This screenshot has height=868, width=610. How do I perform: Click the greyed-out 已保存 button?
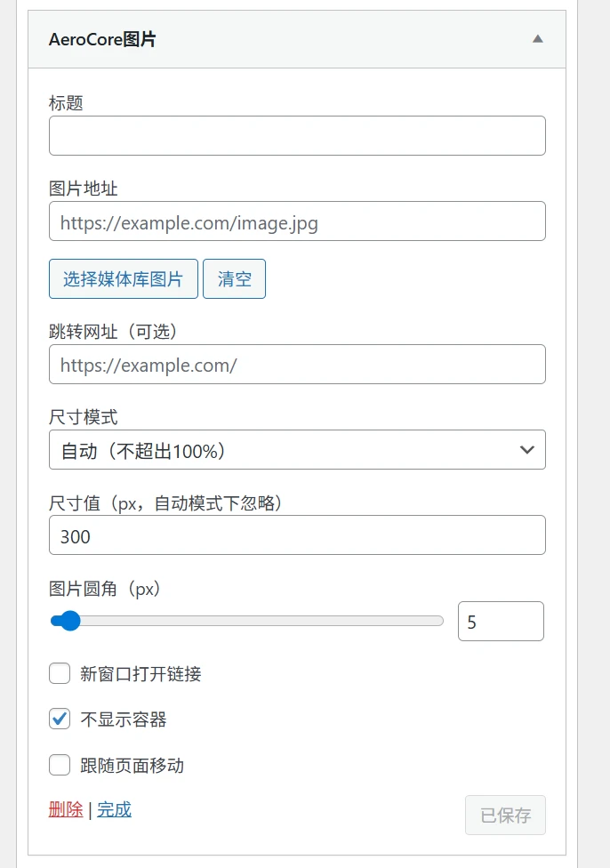505,815
